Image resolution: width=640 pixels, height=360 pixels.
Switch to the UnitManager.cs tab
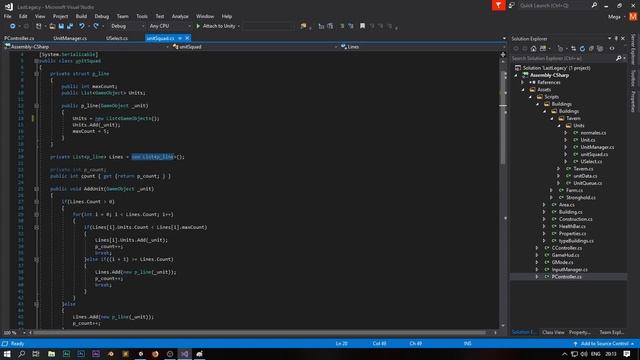(x=70, y=38)
